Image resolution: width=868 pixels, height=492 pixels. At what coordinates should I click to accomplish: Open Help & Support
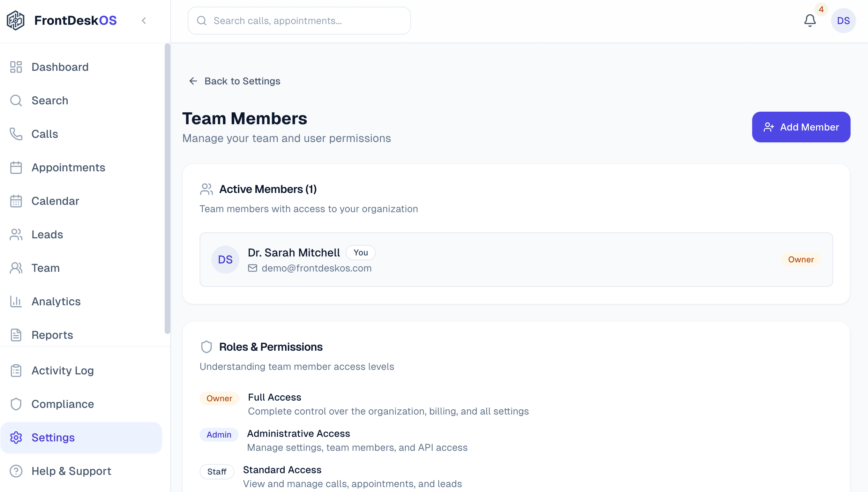coord(71,471)
